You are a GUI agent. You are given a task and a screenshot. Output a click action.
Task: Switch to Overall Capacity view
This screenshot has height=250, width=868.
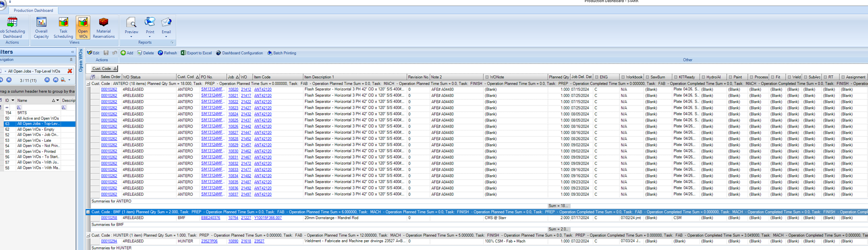click(x=41, y=27)
